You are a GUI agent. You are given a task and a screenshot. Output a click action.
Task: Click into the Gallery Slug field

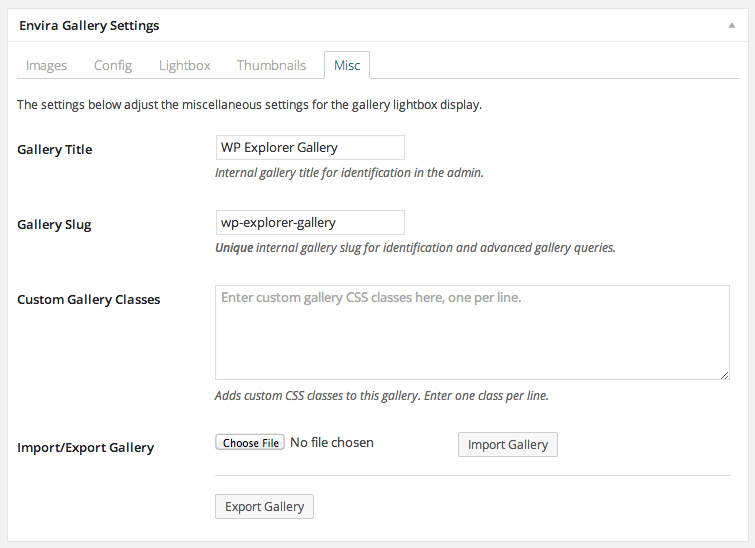click(x=310, y=222)
